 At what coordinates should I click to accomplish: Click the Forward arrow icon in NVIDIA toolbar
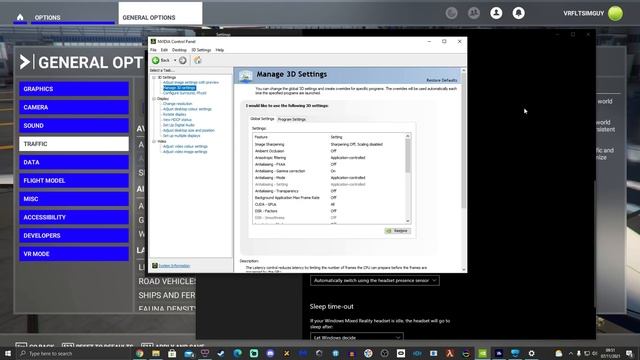click(182, 60)
